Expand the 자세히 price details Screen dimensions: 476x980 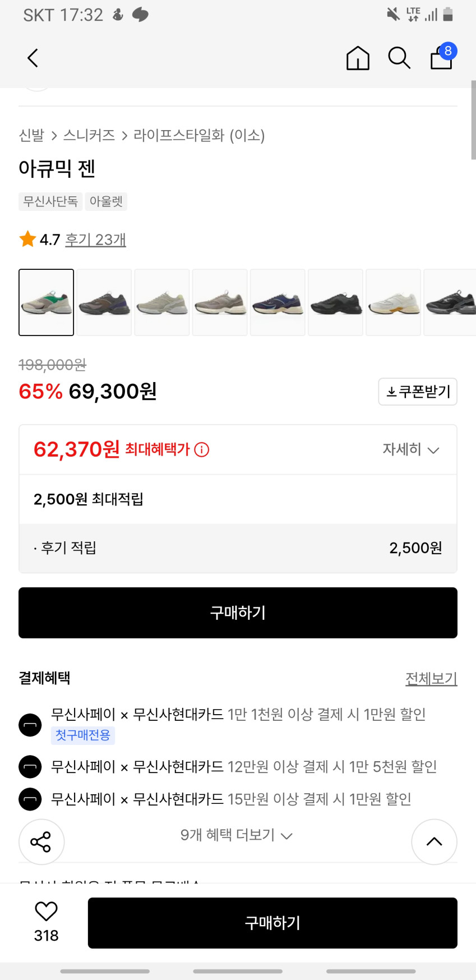pos(410,449)
